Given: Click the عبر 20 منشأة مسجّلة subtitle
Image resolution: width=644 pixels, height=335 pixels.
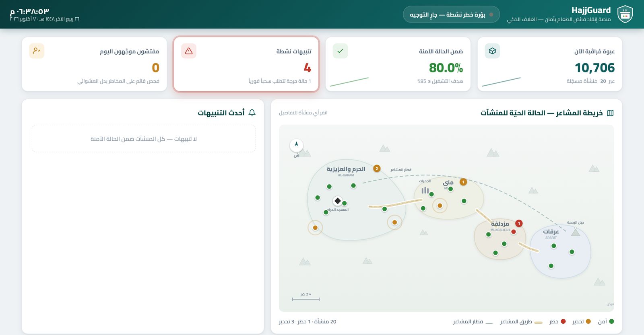Looking at the screenshot, I should pos(590,81).
